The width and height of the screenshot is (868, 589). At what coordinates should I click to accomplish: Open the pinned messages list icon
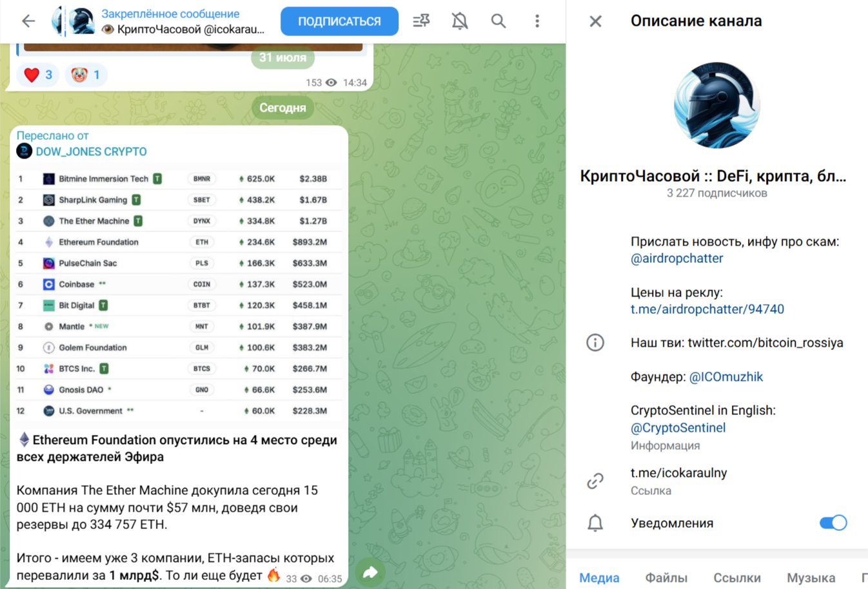[421, 21]
